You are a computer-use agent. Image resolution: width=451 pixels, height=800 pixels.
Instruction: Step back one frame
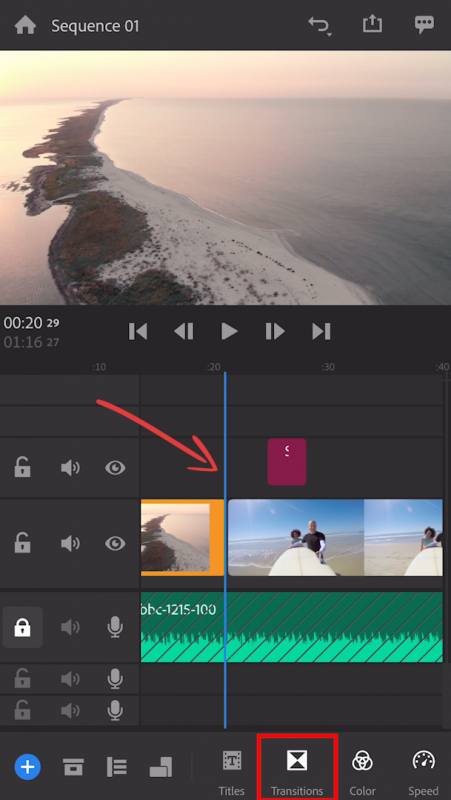coord(184,332)
